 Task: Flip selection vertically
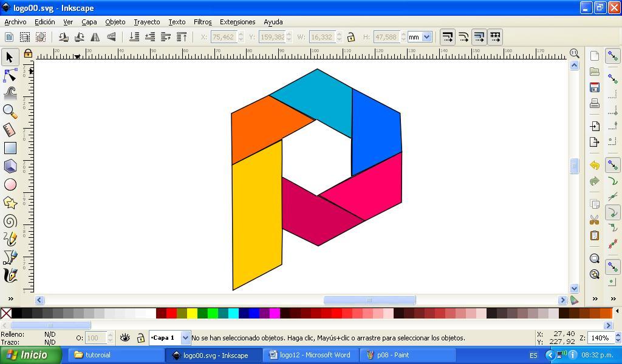click(112, 37)
